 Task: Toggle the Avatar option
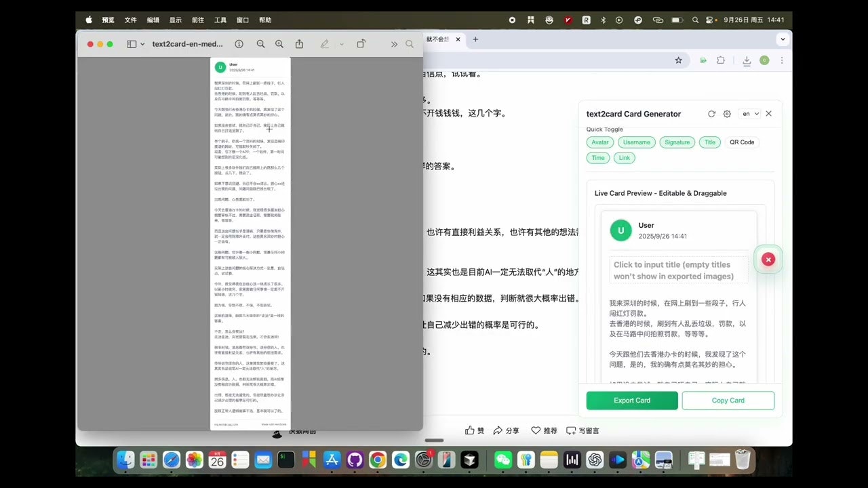coord(600,142)
